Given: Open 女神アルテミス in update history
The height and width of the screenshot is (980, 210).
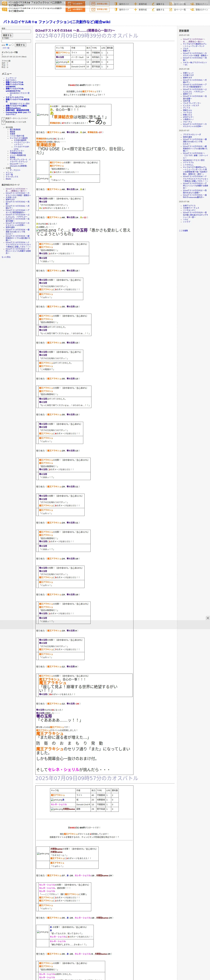Looking at the screenshot, I should 189,206.
